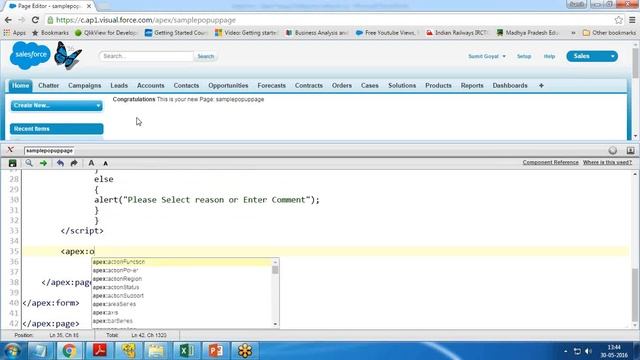Click the round minimize editor icon
The width and height of the screenshot is (640, 360).
click(613, 150)
